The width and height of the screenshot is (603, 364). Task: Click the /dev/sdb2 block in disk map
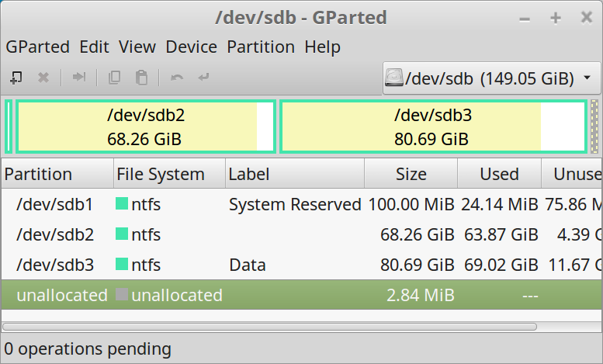pos(146,127)
